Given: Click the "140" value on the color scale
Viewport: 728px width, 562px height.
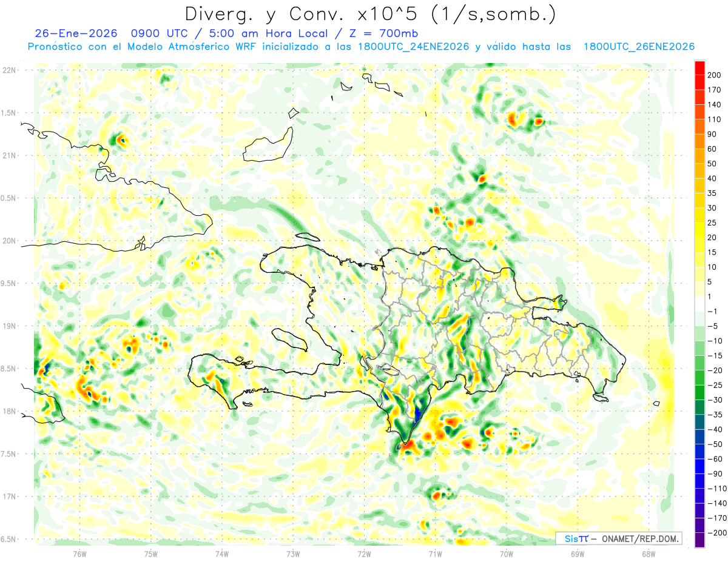Looking at the screenshot, I should (x=714, y=104).
